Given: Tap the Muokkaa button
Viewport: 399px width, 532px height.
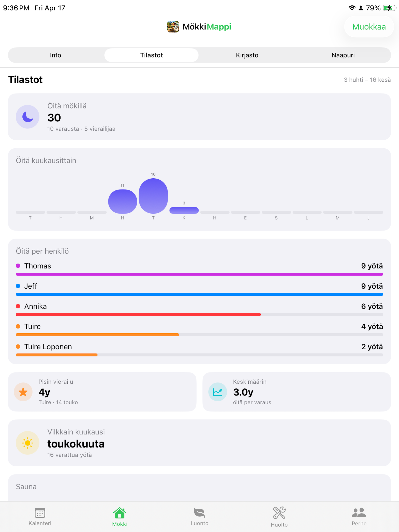Looking at the screenshot, I should tap(369, 27).
